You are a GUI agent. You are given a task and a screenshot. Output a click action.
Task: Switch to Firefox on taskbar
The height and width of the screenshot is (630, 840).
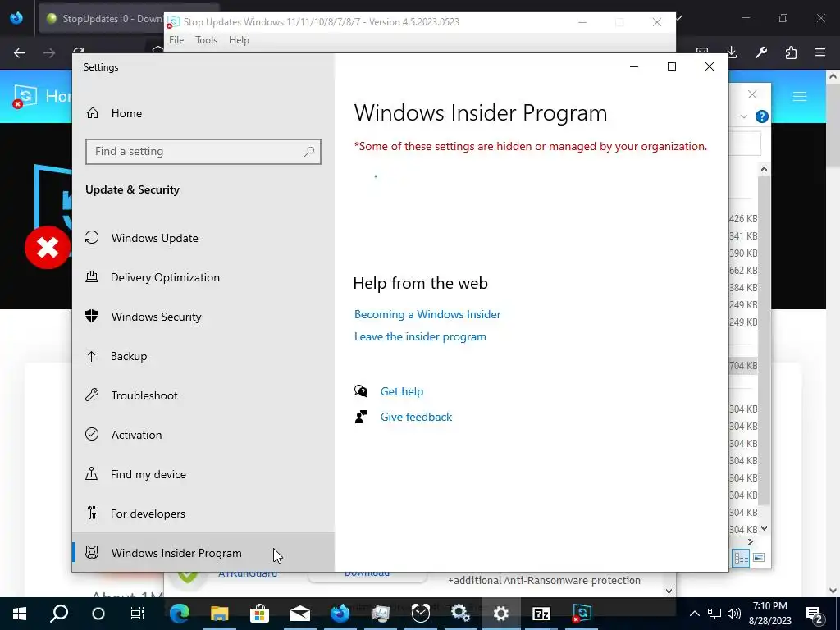340,614
